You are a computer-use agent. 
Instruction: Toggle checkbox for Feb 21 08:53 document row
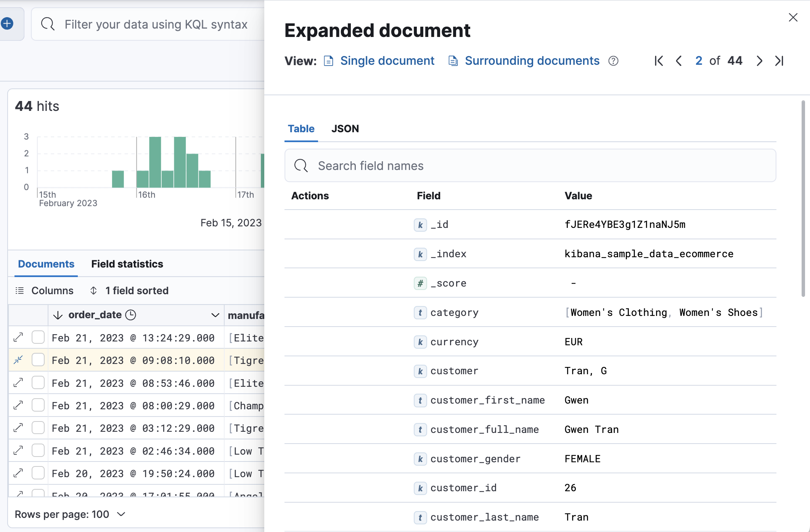point(38,382)
